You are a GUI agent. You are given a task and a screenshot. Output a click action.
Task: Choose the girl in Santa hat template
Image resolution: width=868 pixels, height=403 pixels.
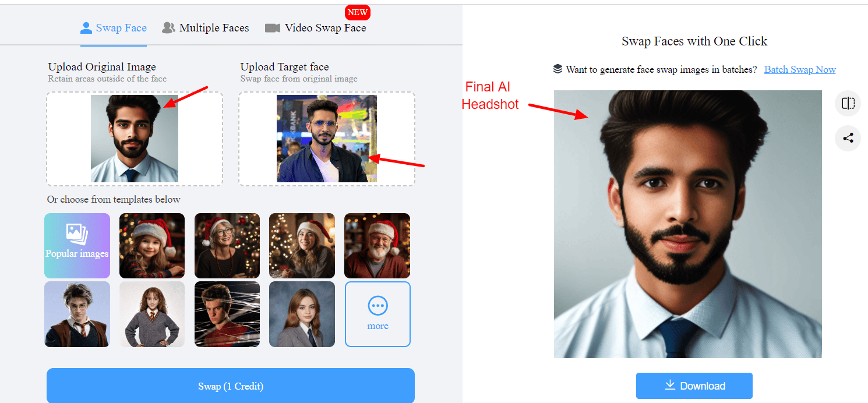coord(152,246)
